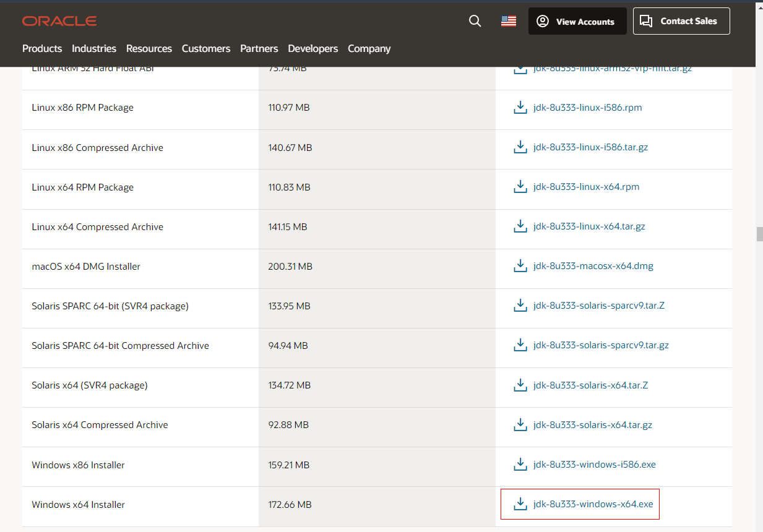Expand the Company navigation menu
The image size is (763, 532).
point(369,48)
